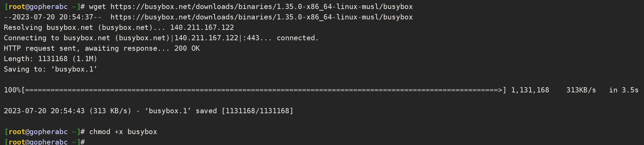The image size is (644, 145).
Task: Click the "HTTP request sent" text
Action: point(40,49)
